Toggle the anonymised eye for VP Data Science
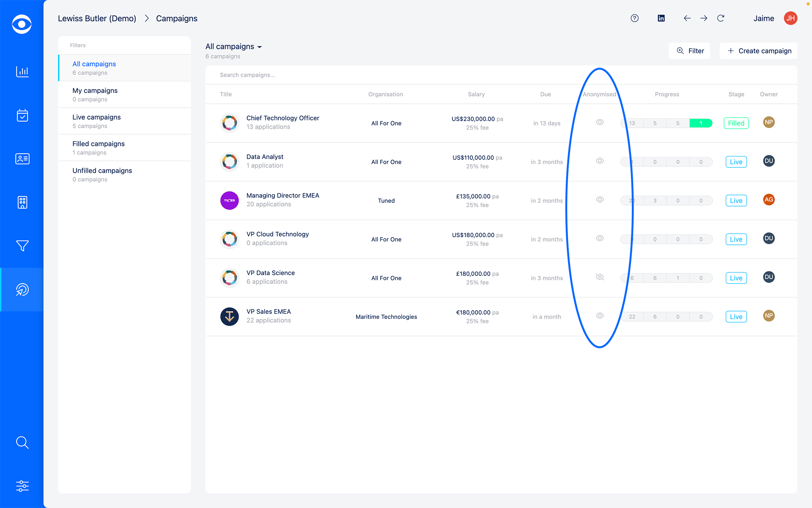812x508 pixels. [600, 277]
